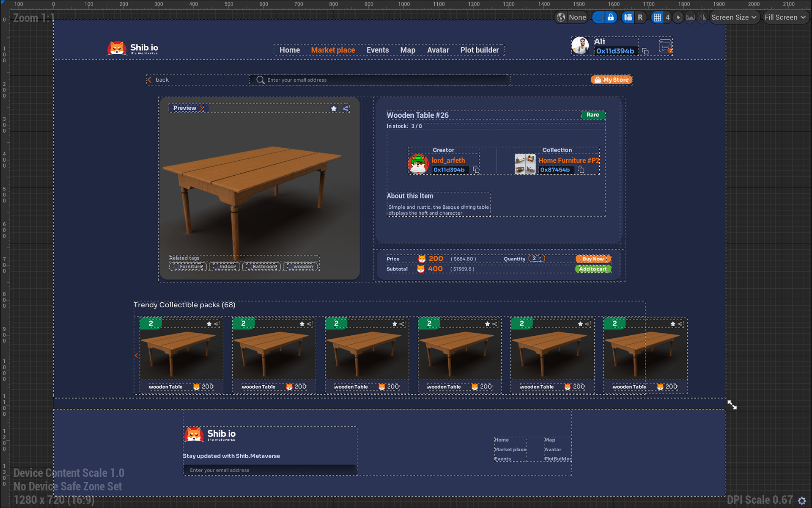Select the Avatar nav item in the header
This screenshot has width=812, height=508.
coord(438,50)
